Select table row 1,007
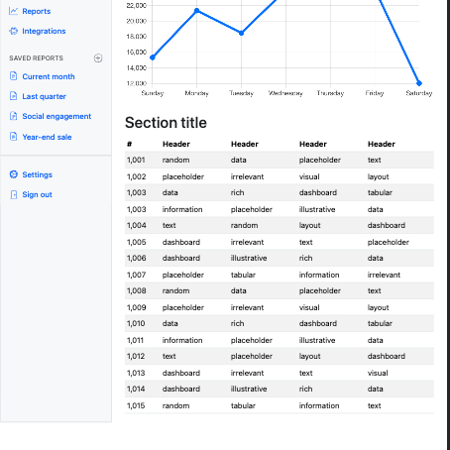Image resolution: width=450 pixels, height=450 pixels. (x=279, y=275)
